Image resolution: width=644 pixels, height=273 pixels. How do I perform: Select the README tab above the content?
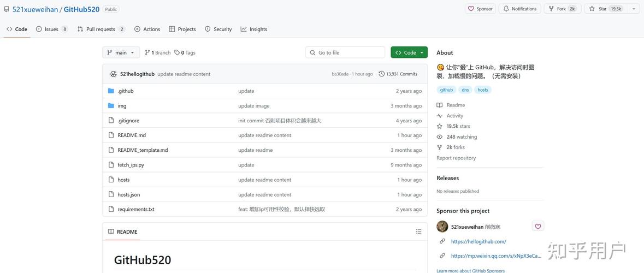123,232
